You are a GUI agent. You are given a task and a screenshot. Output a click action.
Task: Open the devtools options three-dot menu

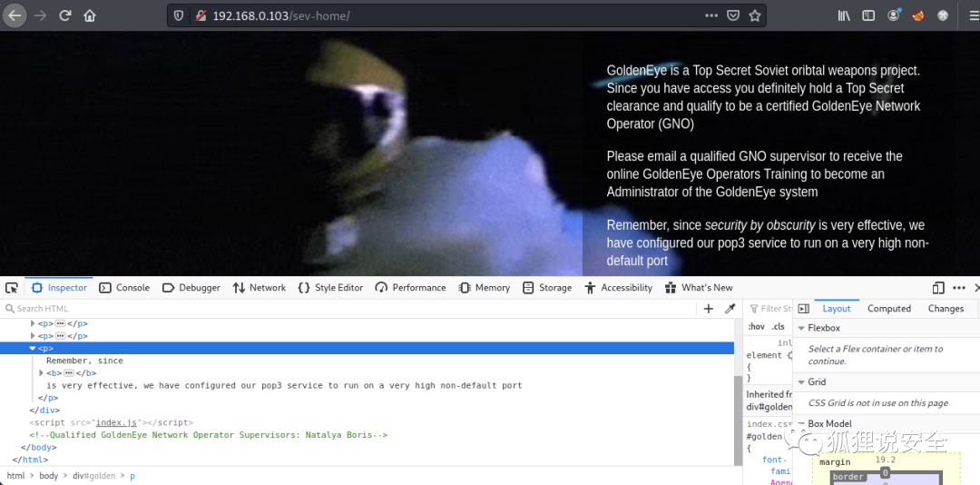tap(959, 288)
